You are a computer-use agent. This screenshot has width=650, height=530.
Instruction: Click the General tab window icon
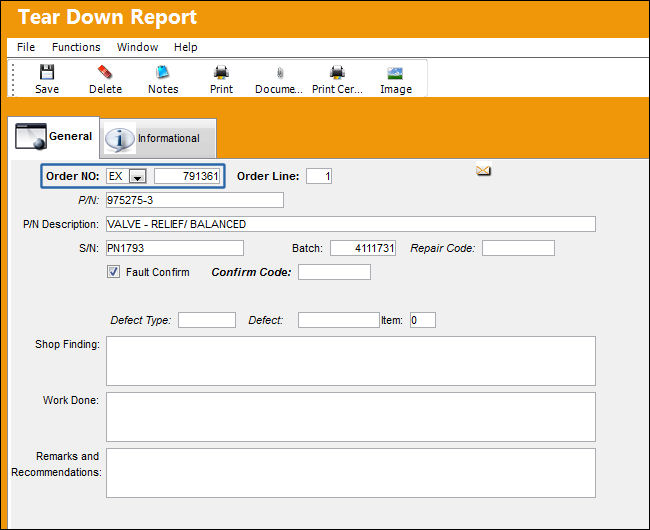[31, 136]
